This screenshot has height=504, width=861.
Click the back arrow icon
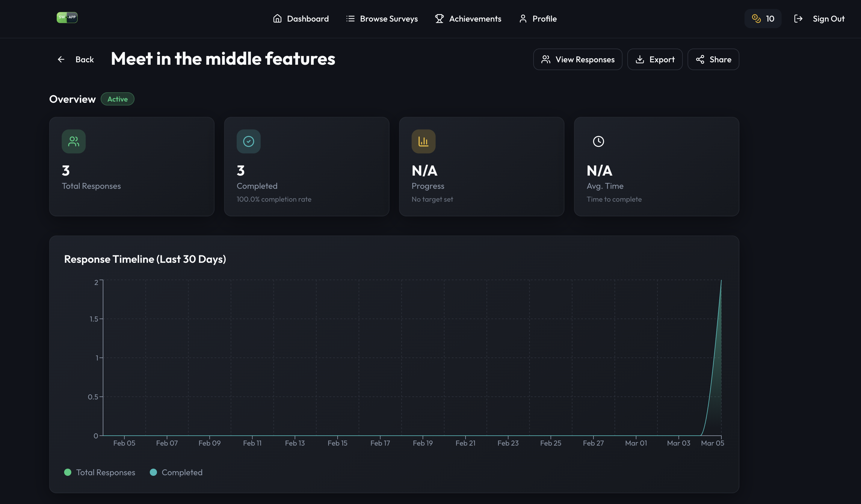click(61, 59)
